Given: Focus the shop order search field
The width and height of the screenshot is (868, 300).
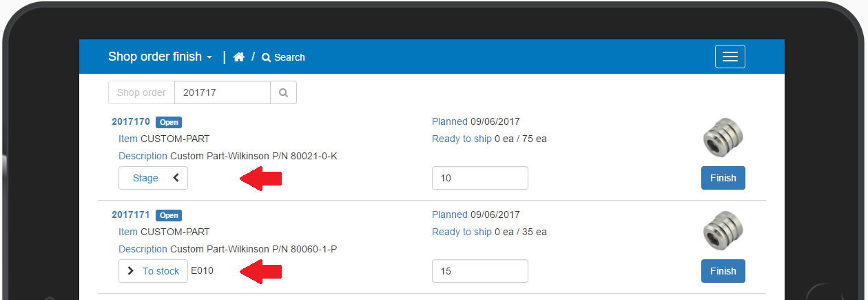Looking at the screenshot, I should coord(222,92).
